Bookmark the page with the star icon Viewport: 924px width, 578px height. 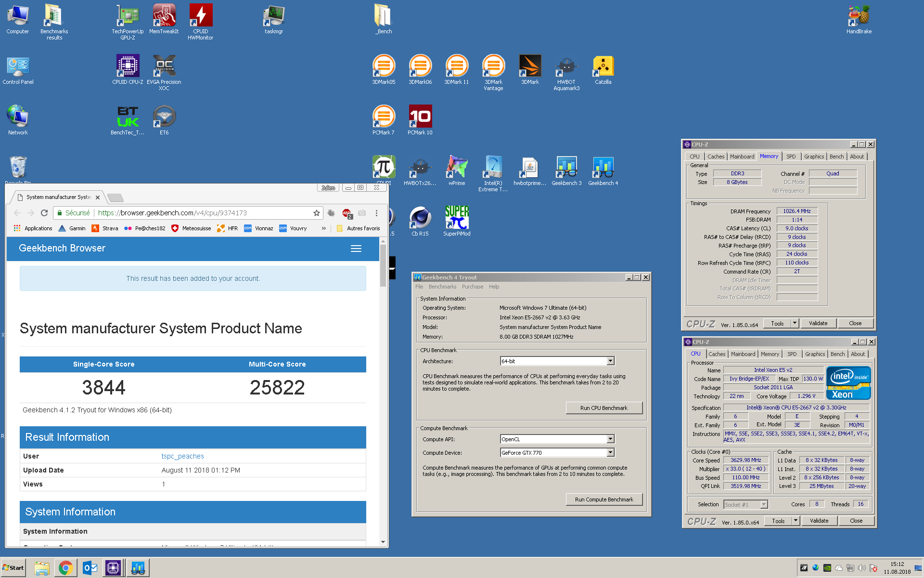tap(316, 213)
